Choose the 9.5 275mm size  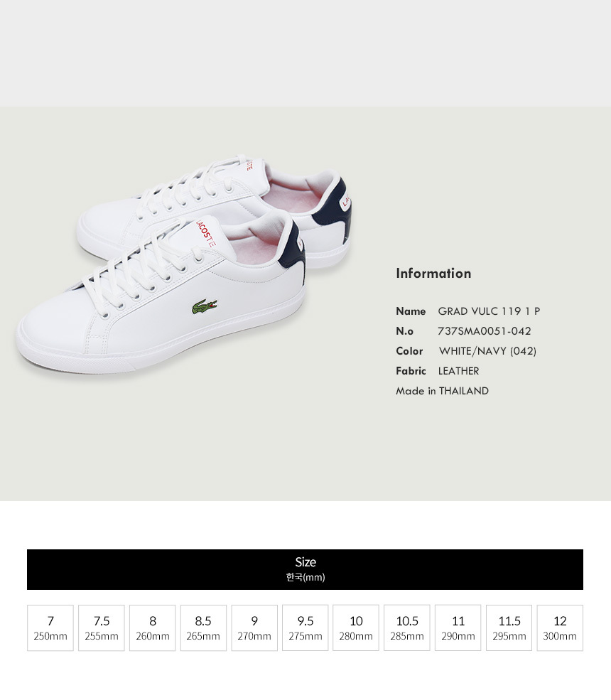[305, 628]
